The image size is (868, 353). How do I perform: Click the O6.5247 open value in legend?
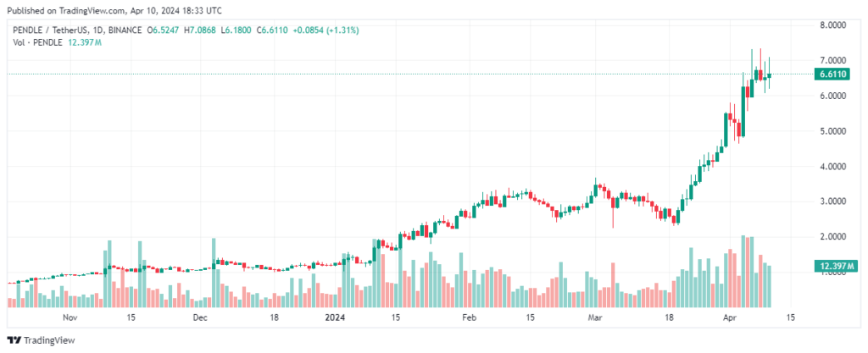[x=164, y=30]
